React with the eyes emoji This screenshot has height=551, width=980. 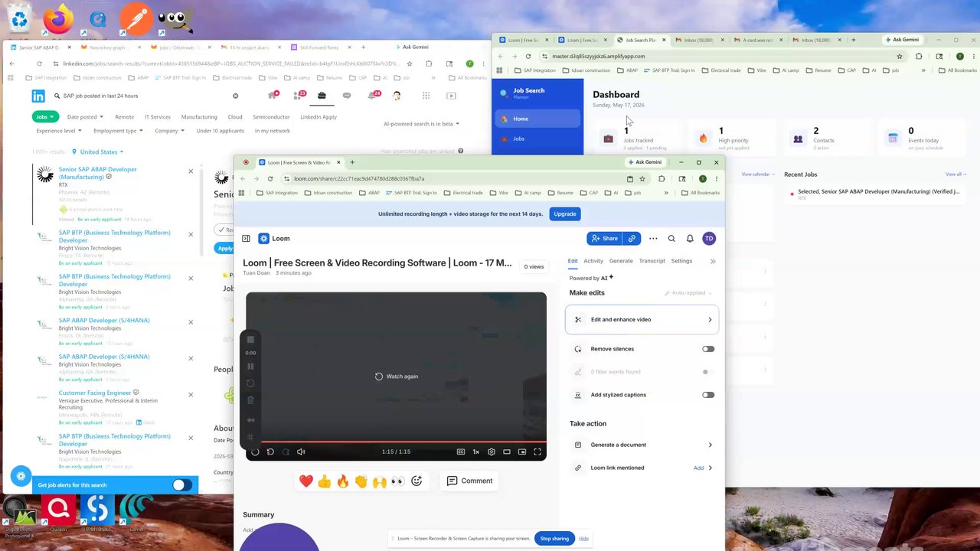pyautogui.click(x=398, y=481)
